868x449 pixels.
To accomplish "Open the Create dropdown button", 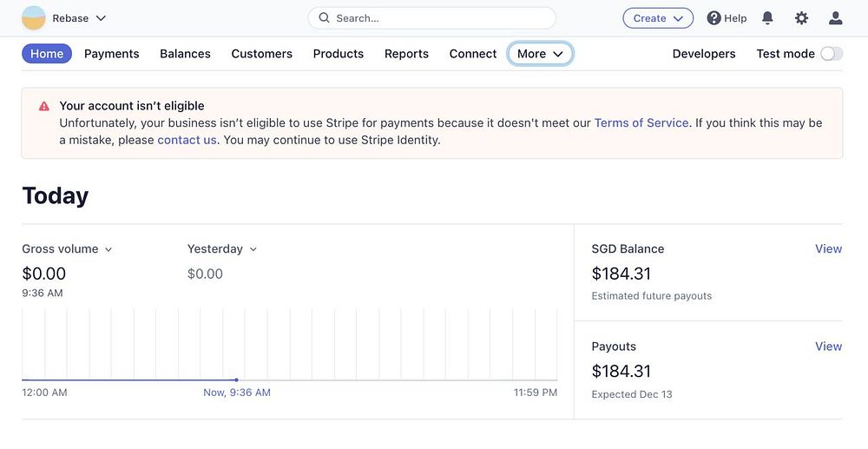I will [x=658, y=18].
